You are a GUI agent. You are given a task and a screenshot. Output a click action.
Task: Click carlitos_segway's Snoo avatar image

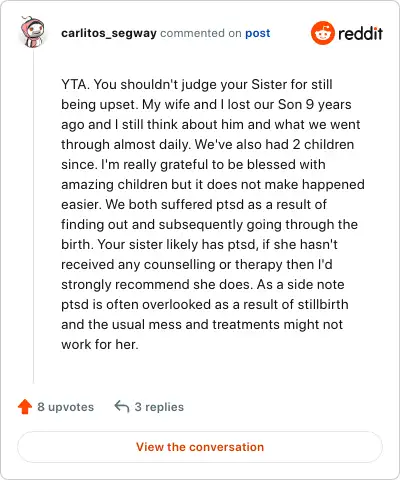[32, 32]
